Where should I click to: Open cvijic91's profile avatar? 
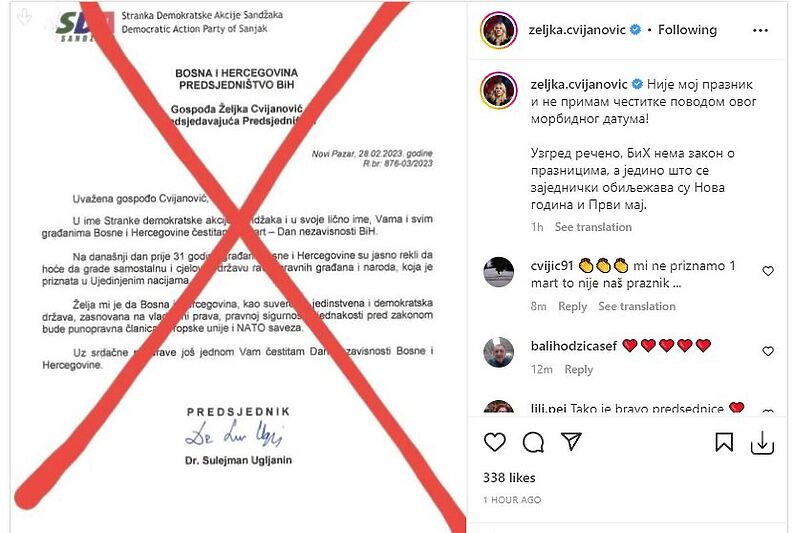498,273
